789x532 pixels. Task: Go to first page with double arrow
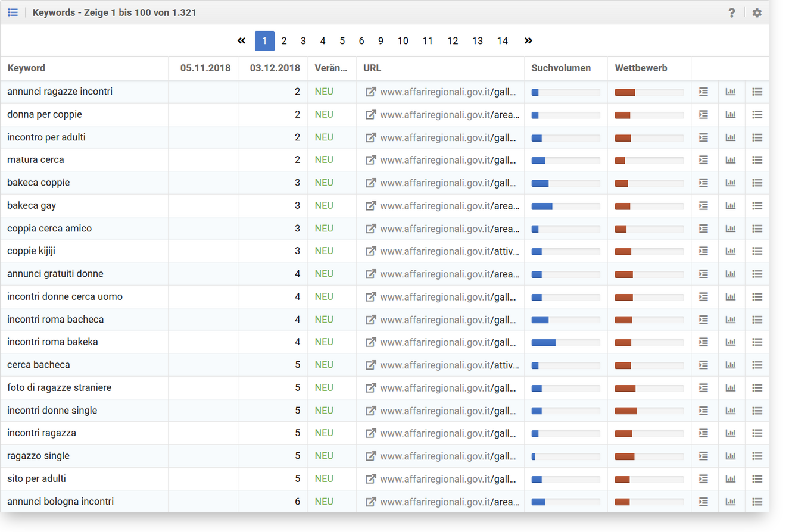coord(241,41)
